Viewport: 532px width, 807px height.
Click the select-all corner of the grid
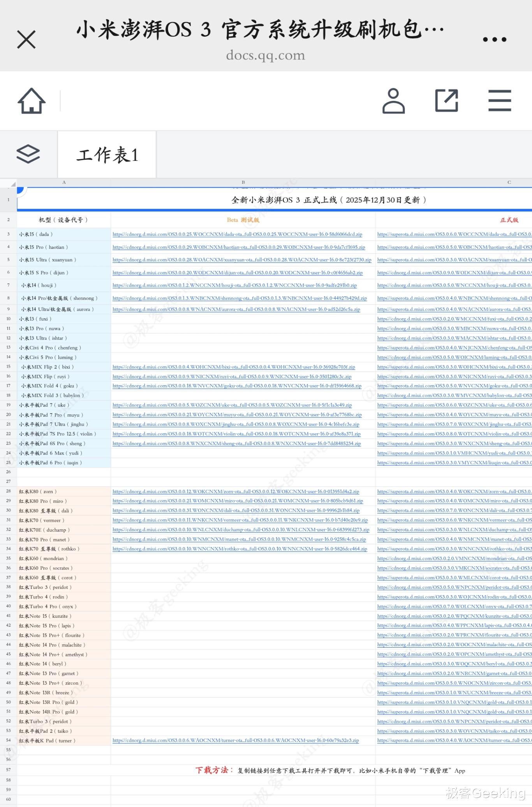(9, 183)
